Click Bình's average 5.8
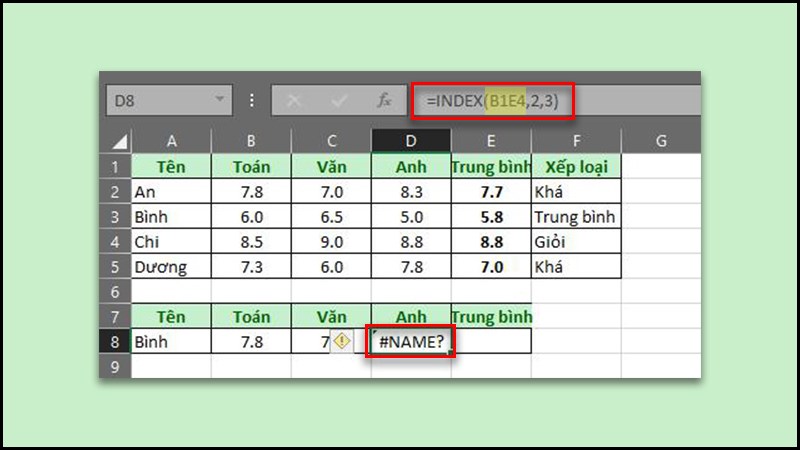This screenshot has width=800, height=450. pos(491,217)
